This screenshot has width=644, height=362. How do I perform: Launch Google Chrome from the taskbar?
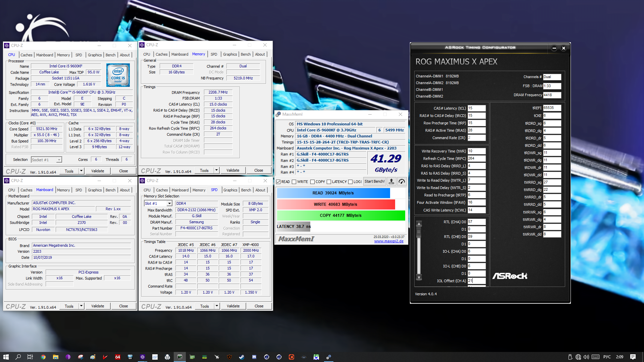pyautogui.click(x=43, y=357)
